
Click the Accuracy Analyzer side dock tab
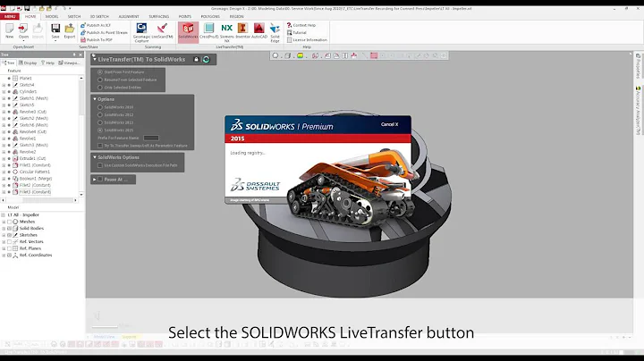click(x=638, y=110)
